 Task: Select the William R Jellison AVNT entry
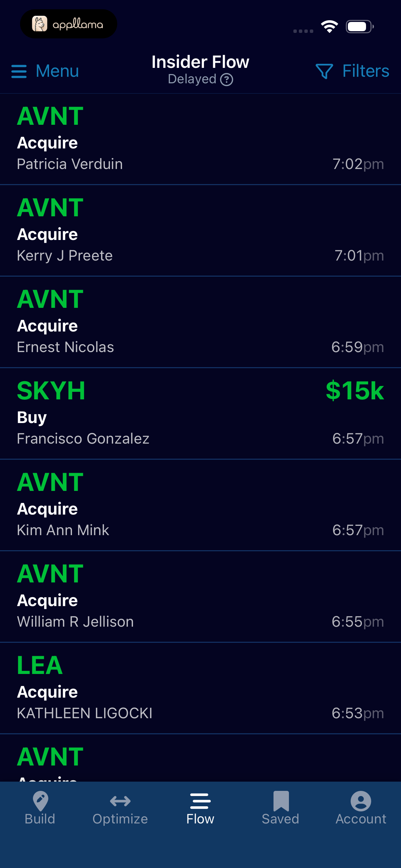tap(200, 597)
